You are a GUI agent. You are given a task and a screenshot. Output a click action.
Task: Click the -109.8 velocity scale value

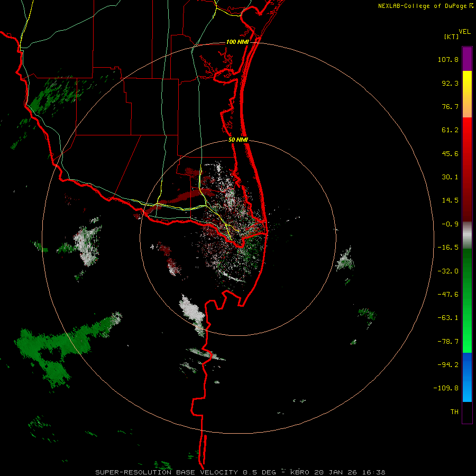coord(446,388)
